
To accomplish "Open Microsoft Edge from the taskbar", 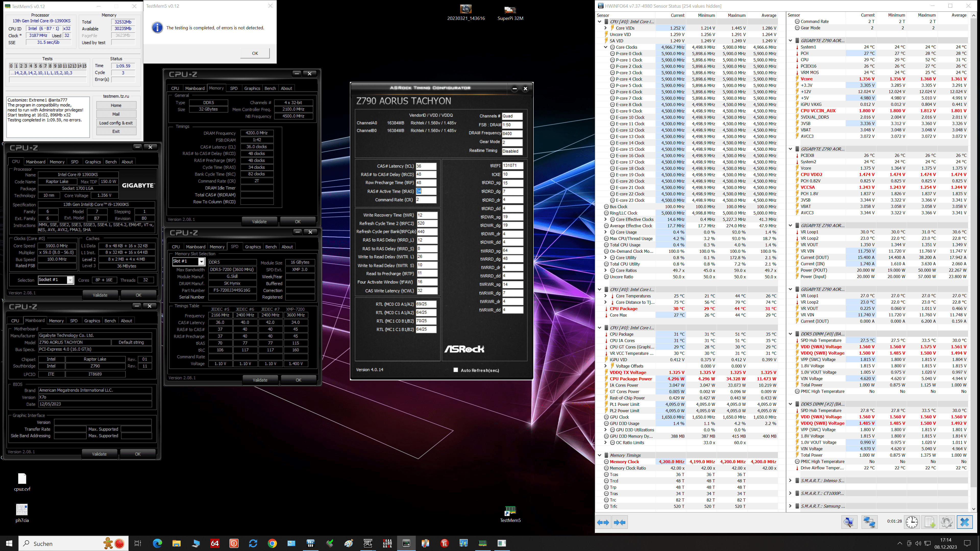I will [157, 543].
